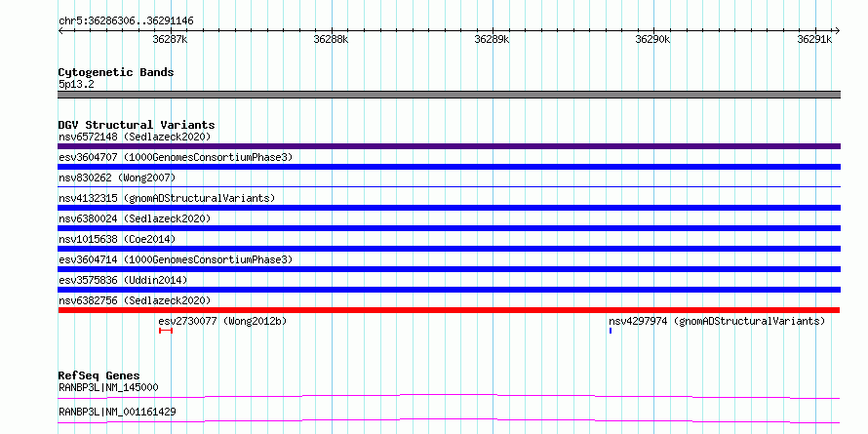
Task: Click the RefSeq Genes track title
Action: (x=99, y=375)
